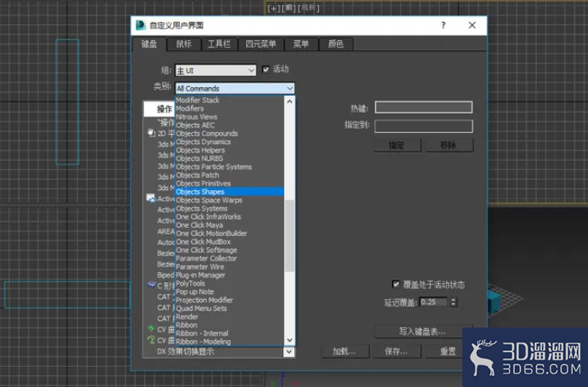This screenshot has height=387, width=588.
Task: Choose Objects Primitives
Action: tap(203, 183)
